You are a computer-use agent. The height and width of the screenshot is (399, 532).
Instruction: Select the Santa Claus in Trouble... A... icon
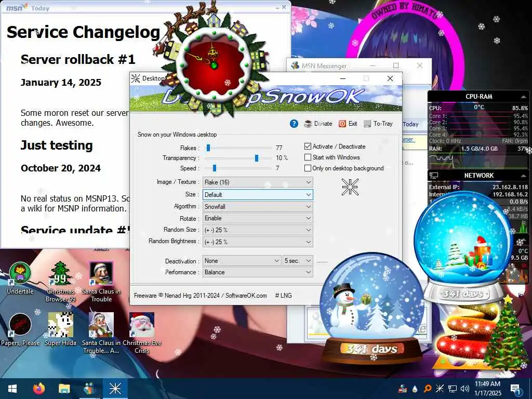(101, 333)
